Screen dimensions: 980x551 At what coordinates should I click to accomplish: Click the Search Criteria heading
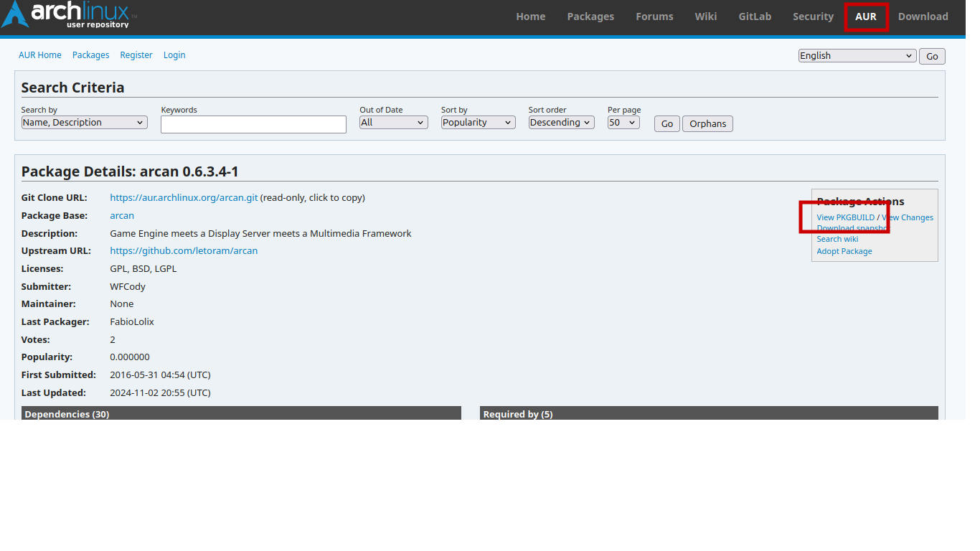[x=72, y=88]
